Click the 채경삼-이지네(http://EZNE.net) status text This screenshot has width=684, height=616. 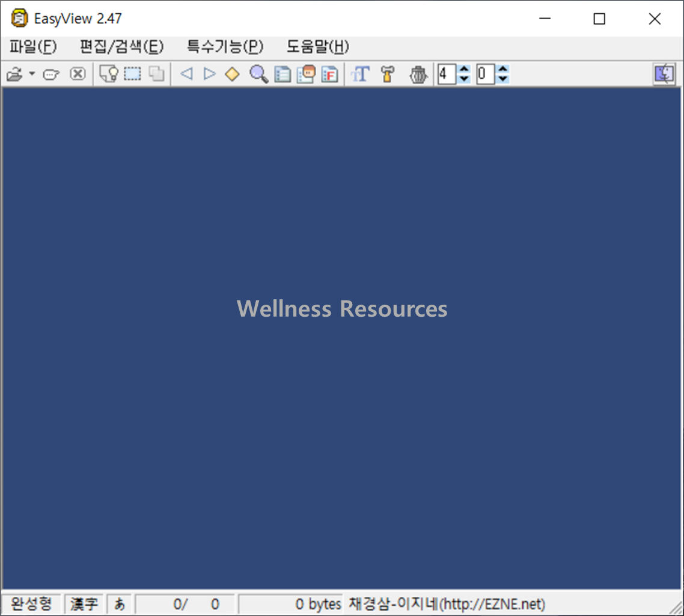pos(447,604)
